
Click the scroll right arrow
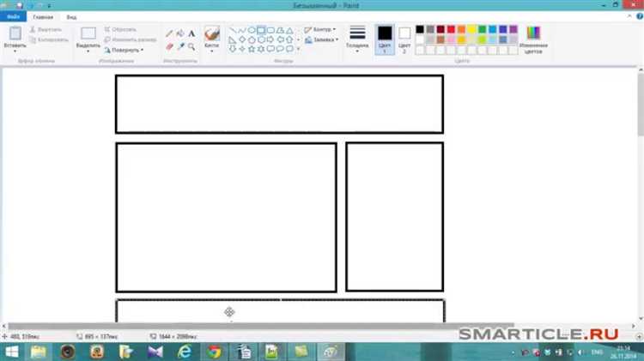coord(634,326)
